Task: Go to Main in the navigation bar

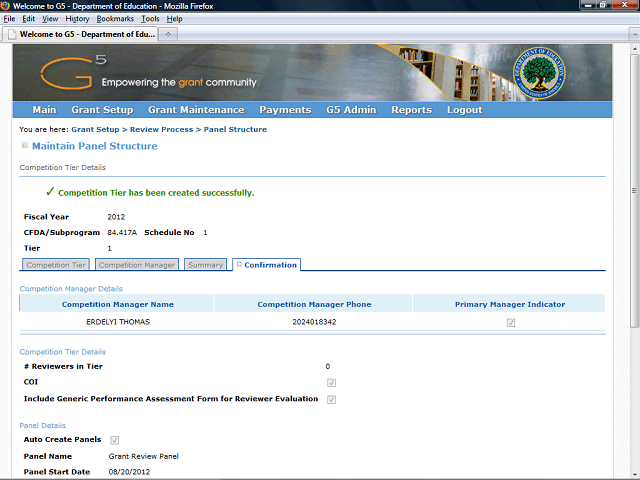Action: pyautogui.click(x=44, y=110)
